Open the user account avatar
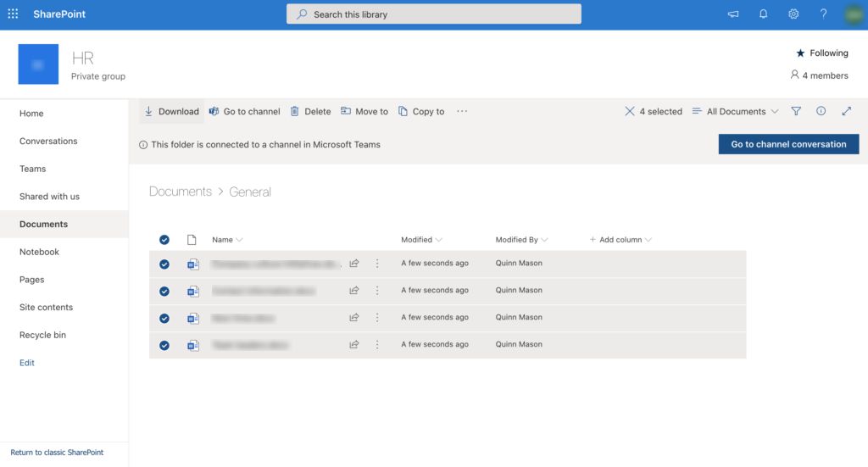Viewport: 868px width, 467px height. 854,14
